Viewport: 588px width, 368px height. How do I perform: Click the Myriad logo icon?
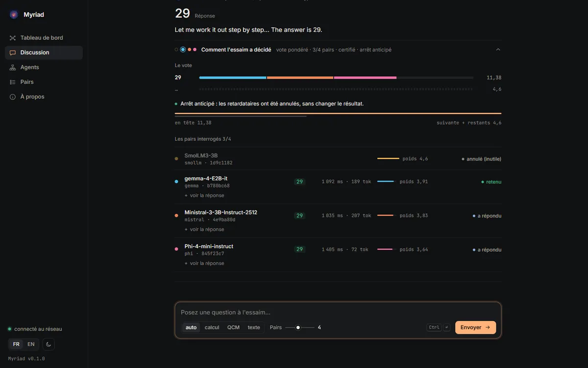tap(14, 15)
